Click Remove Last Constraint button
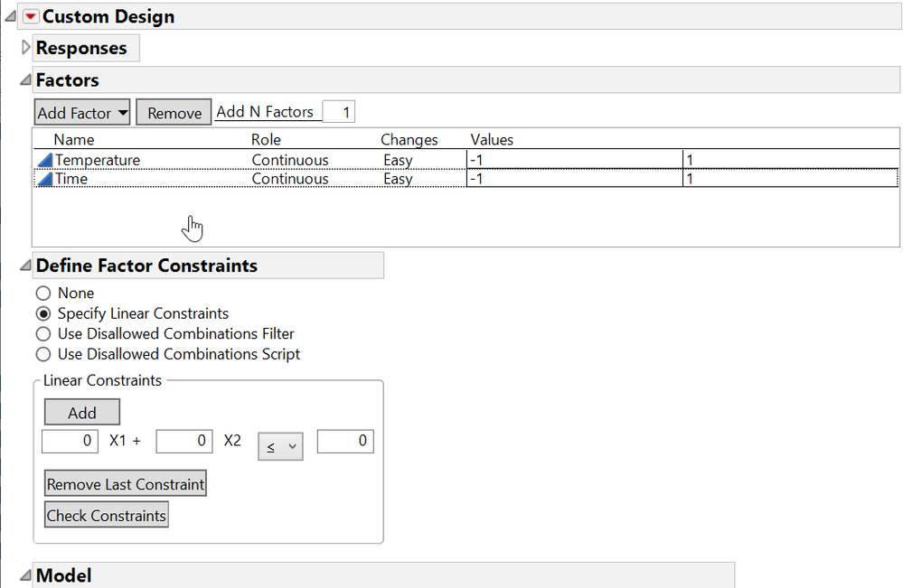The width and height of the screenshot is (903, 588). pos(126,484)
